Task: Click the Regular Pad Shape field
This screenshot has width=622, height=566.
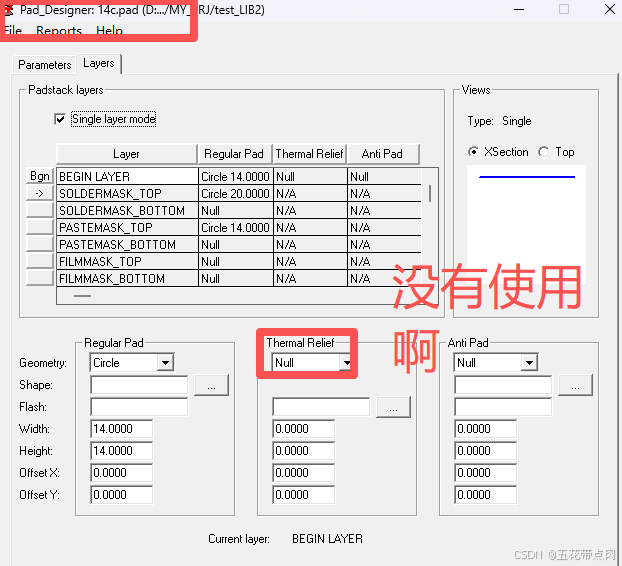Action: tap(139, 385)
